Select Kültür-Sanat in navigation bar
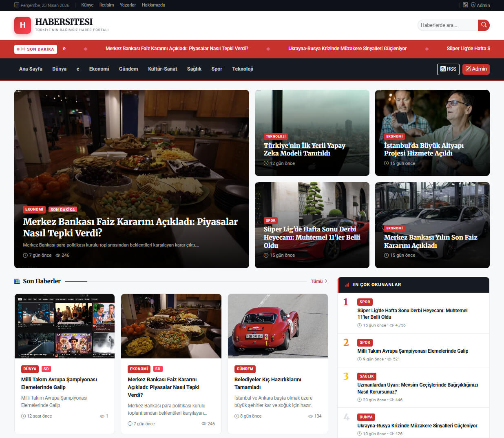The height and width of the screenshot is (438, 504). [162, 69]
